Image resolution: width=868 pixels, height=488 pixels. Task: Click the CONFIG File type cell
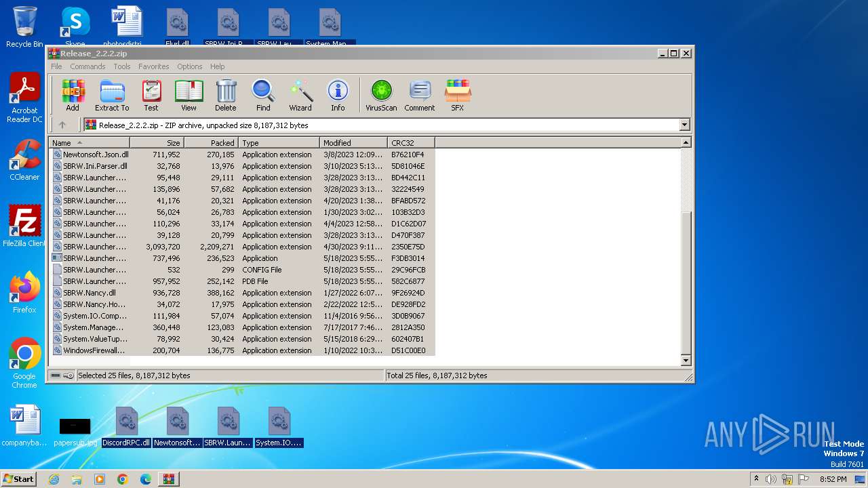point(262,270)
